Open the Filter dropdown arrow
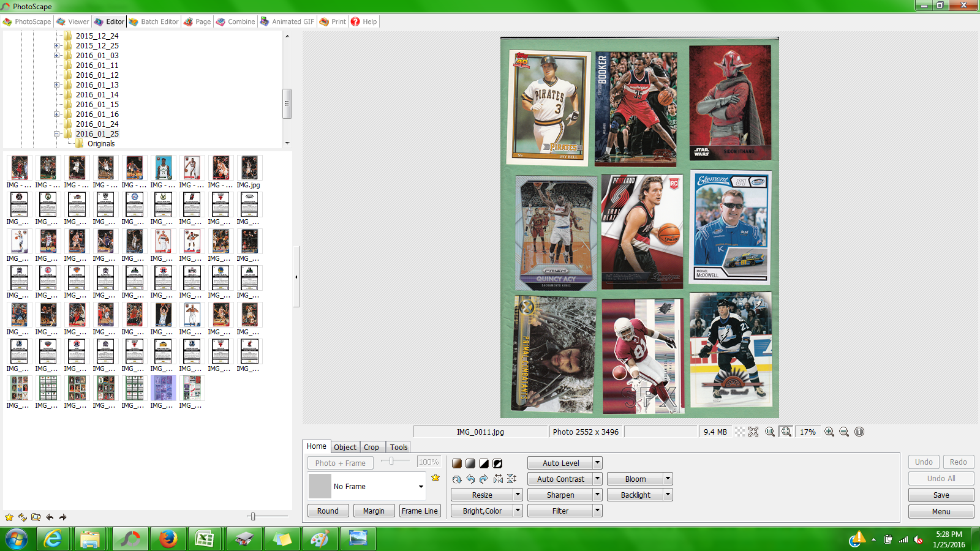980x551 pixels. click(598, 511)
